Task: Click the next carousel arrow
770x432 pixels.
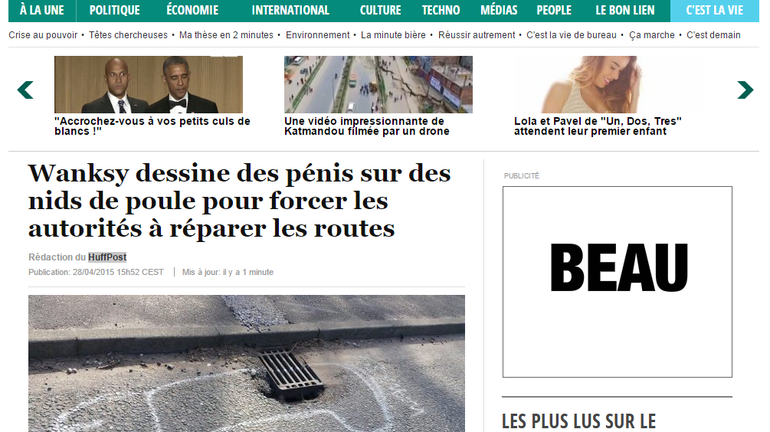Action: tap(745, 90)
